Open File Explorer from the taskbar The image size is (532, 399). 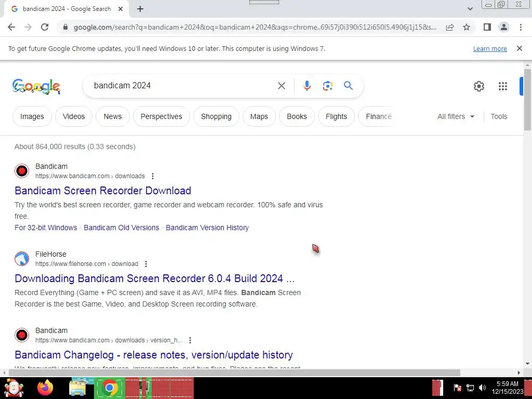coord(77,388)
